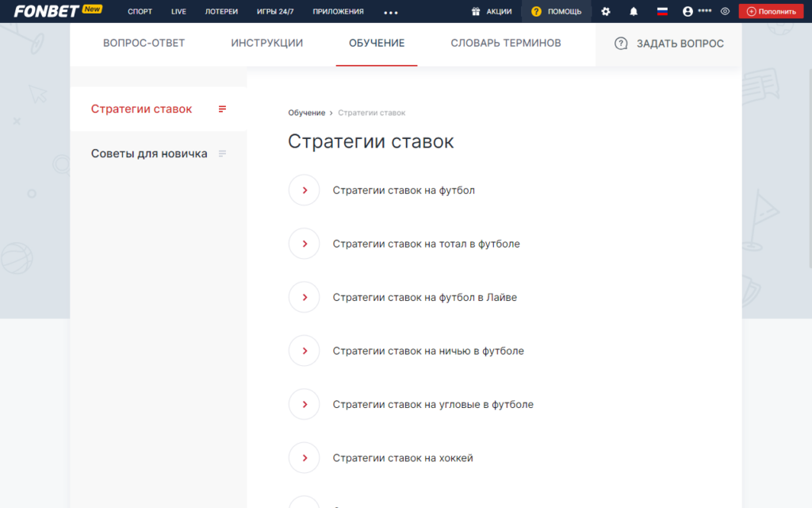This screenshot has height=508, width=812.
Task: Open the gift icon for Акции
Action: pos(476,11)
